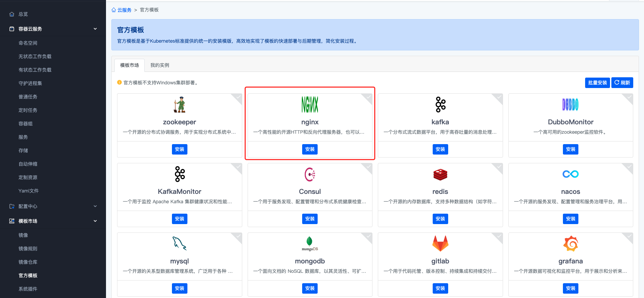The image size is (644, 298).
Task: Install the redis template
Action: [x=440, y=219]
